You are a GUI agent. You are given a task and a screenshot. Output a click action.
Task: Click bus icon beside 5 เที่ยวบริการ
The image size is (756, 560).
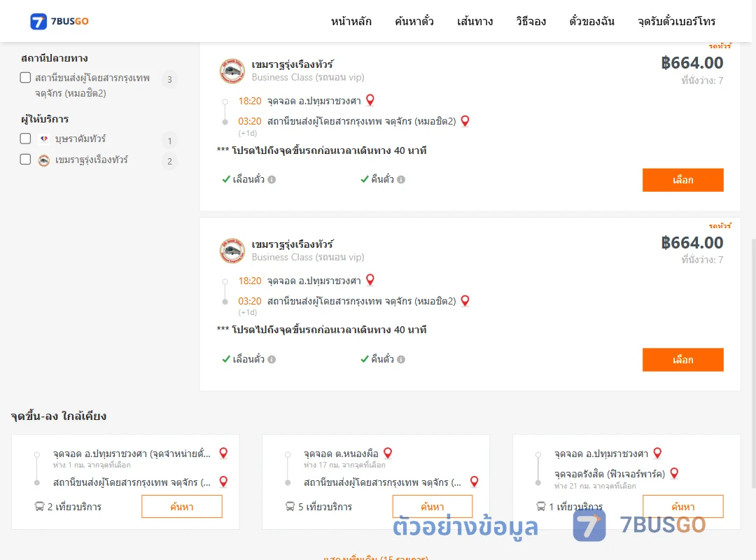[x=290, y=507]
